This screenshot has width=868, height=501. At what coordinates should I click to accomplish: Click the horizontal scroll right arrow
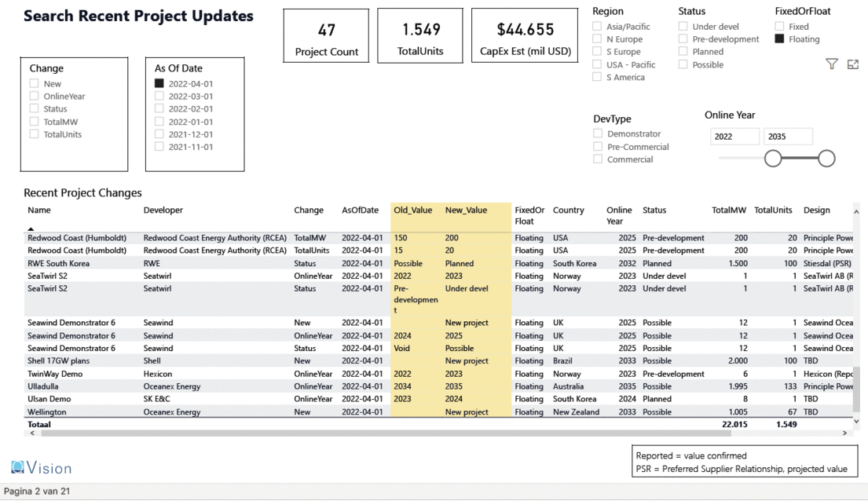coord(844,433)
